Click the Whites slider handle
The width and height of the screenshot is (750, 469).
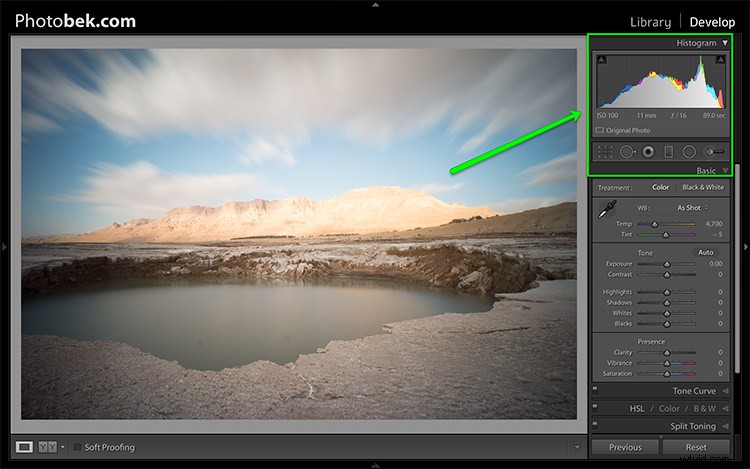tap(667, 313)
